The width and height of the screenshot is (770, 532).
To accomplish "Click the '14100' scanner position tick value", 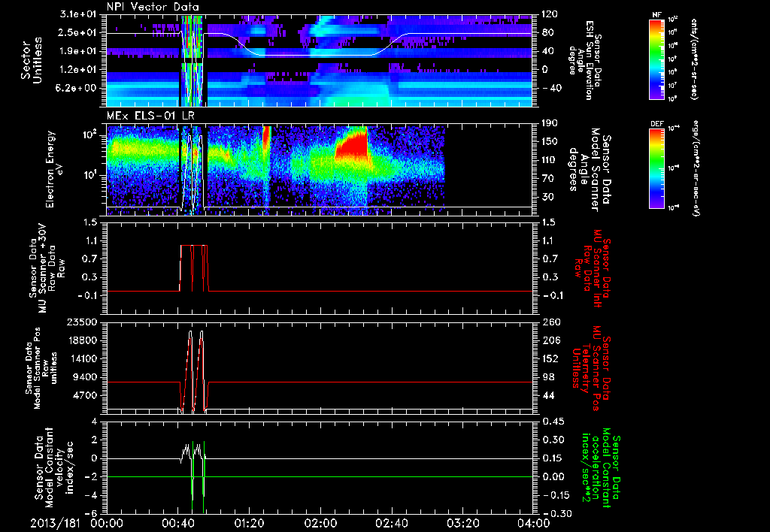I will [82, 358].
